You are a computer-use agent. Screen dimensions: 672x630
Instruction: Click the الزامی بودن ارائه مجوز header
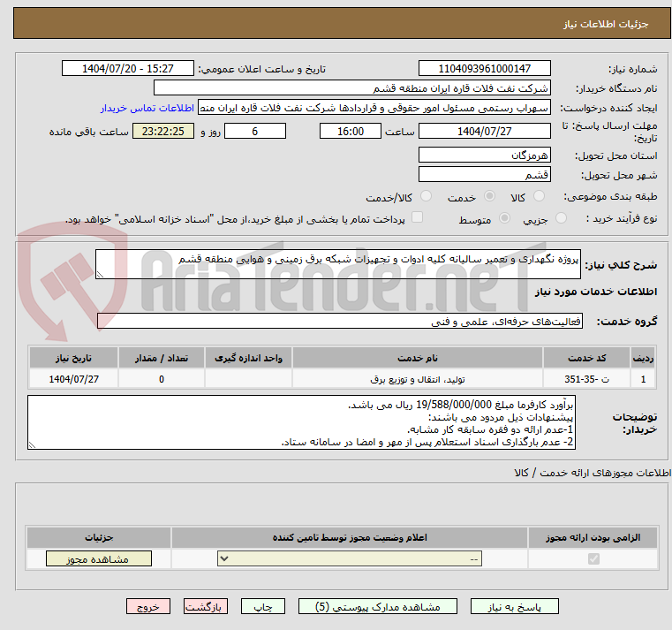click(x=593, y=537)
